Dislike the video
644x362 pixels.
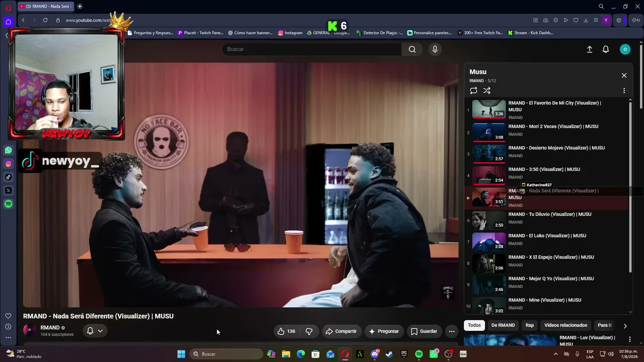pyautogui.click(x=309, y=331)
